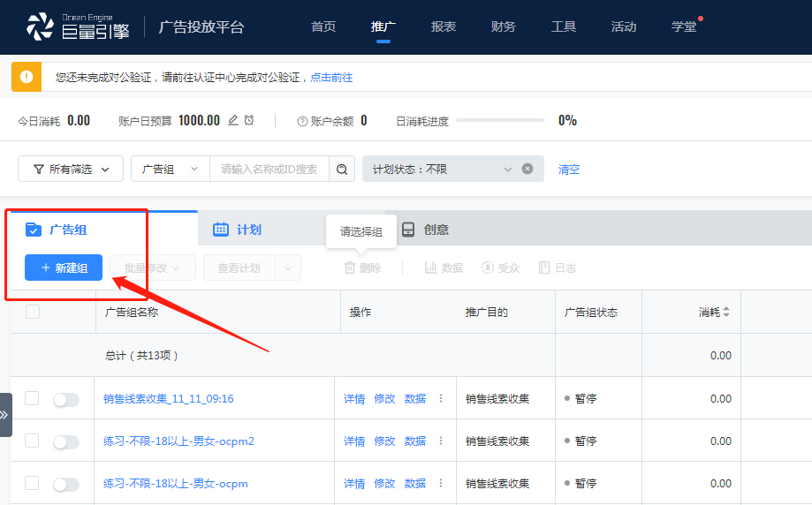The image size is (812, 505).
Task: Expand the 查看计划 arrow dropdown
Action: coord(288,268)
